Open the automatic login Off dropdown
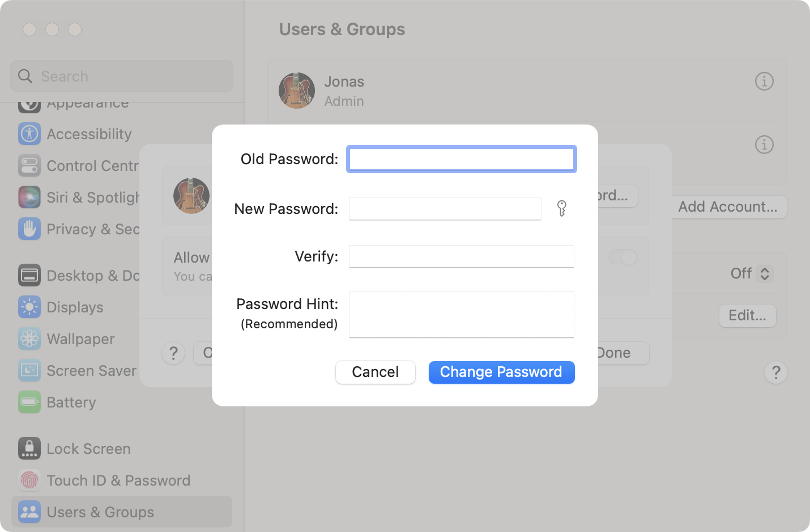This screenshot has height=532, width=810. point(751,274)
